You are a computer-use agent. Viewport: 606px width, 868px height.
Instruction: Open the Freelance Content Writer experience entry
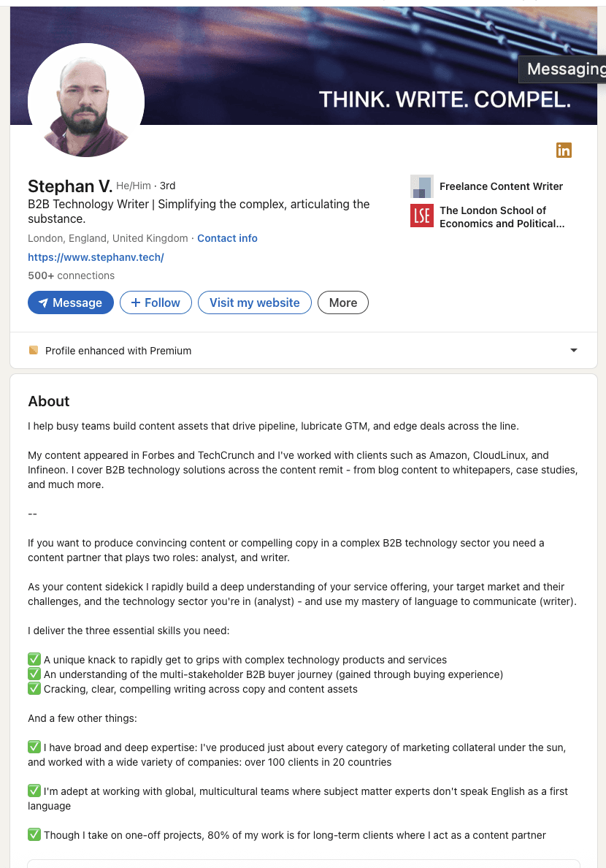(x=501, y=186)
